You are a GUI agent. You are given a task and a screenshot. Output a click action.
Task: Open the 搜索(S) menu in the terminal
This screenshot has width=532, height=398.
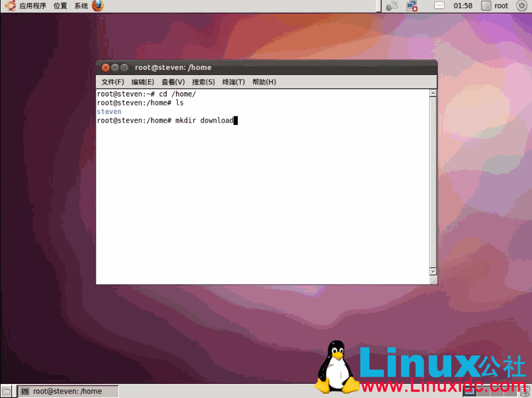pyautogui.click(x=204, y=81)
